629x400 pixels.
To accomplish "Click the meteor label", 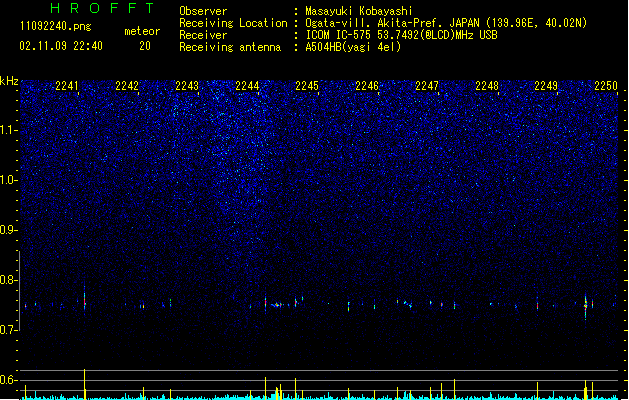I will [142, 31].
